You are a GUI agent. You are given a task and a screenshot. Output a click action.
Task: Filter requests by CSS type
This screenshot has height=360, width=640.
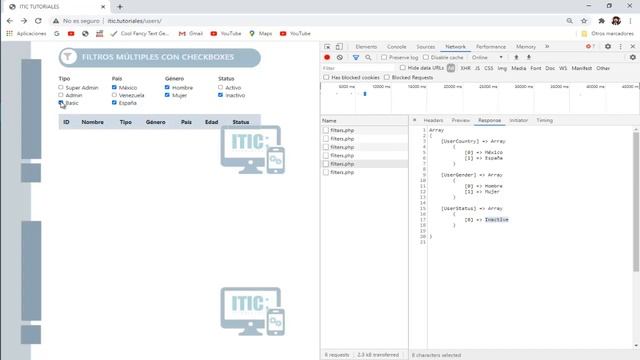[489, 68]
